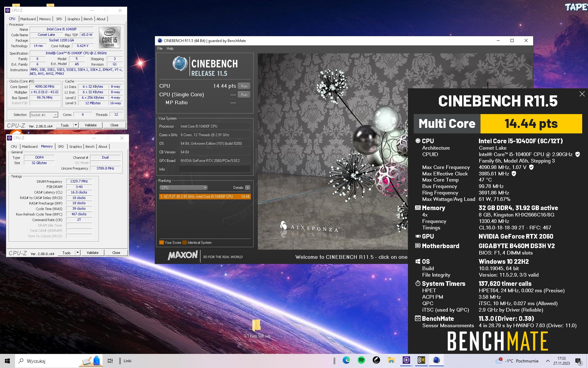The image size is (588, 368).
Task: Click the CPUID verified shield icon
Action: coord(577,154)
